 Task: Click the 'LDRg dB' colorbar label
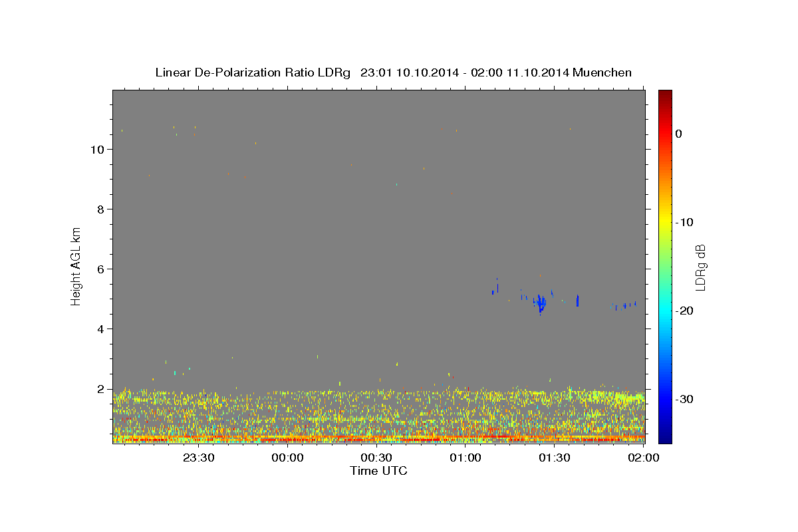click(700, 267)
